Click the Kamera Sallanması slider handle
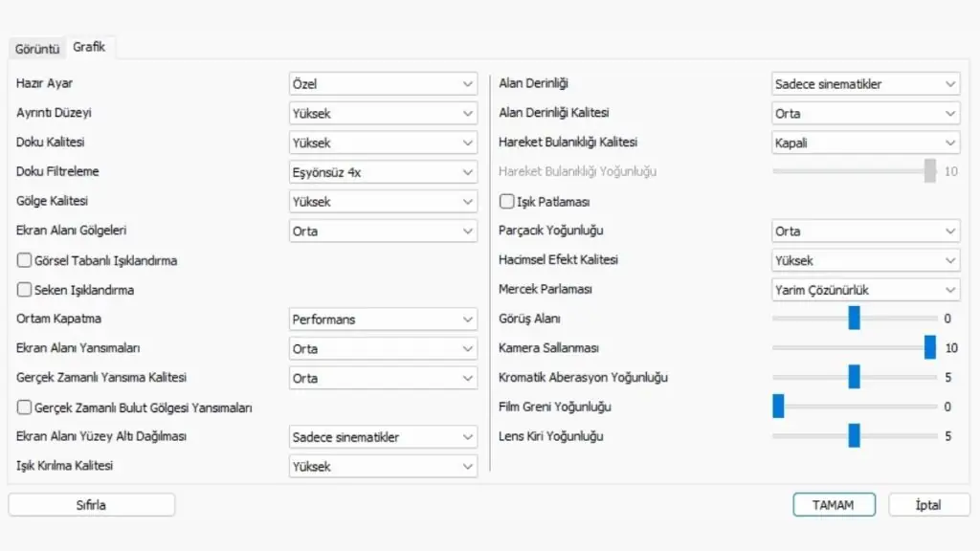Image resolution: width=980 pixels, height=551 pixels. (930, 347)
